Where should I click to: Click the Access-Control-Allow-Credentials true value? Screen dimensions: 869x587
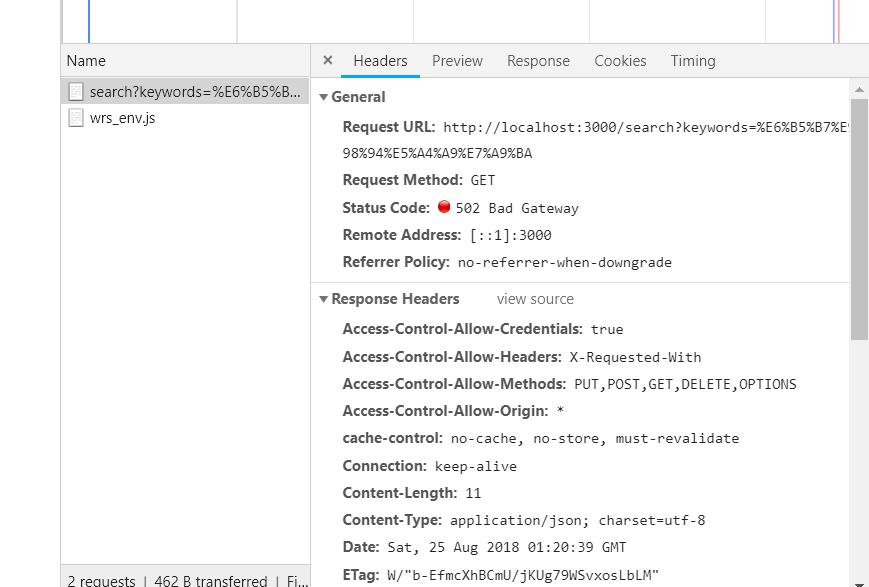[607, 329]
